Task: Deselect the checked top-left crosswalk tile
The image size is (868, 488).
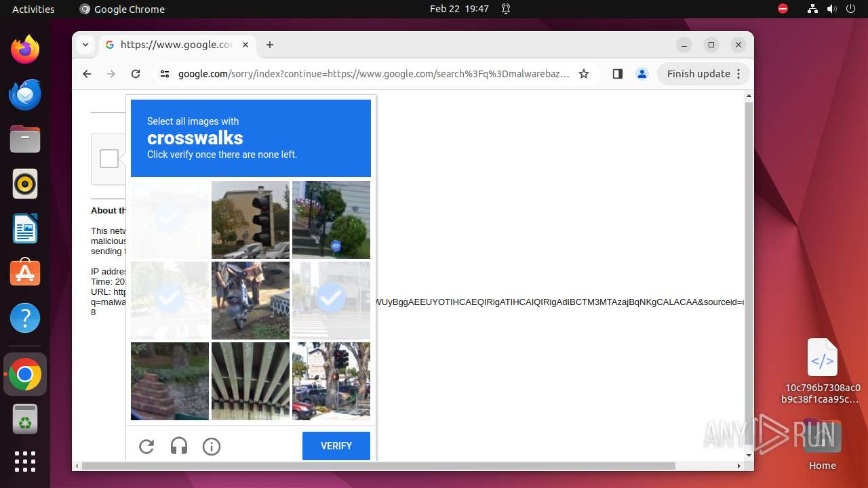Action: (170, 220)
